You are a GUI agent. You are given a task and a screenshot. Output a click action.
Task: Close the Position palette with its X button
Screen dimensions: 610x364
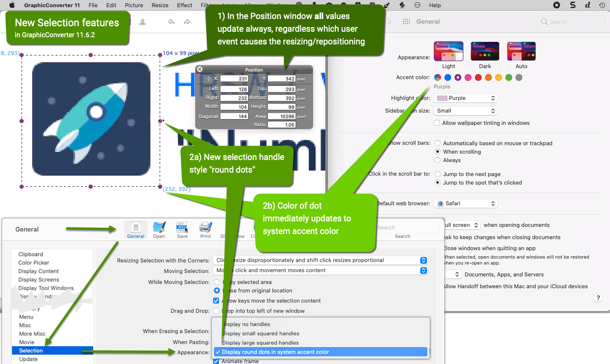200,69
